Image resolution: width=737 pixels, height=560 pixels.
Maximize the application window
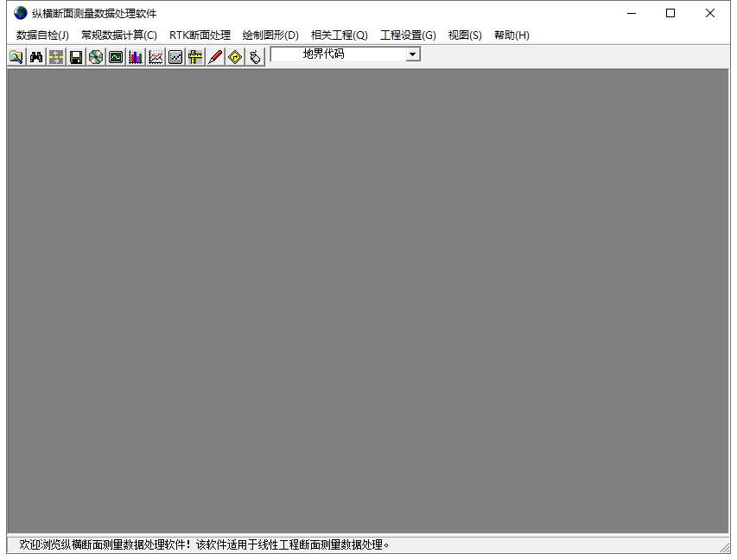pos(670,13)
